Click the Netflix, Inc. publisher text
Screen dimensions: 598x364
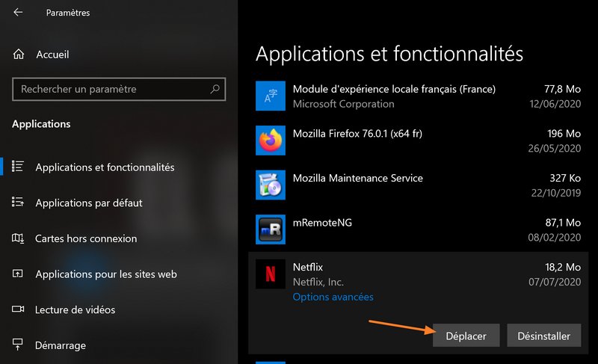(x=318, y=282)
